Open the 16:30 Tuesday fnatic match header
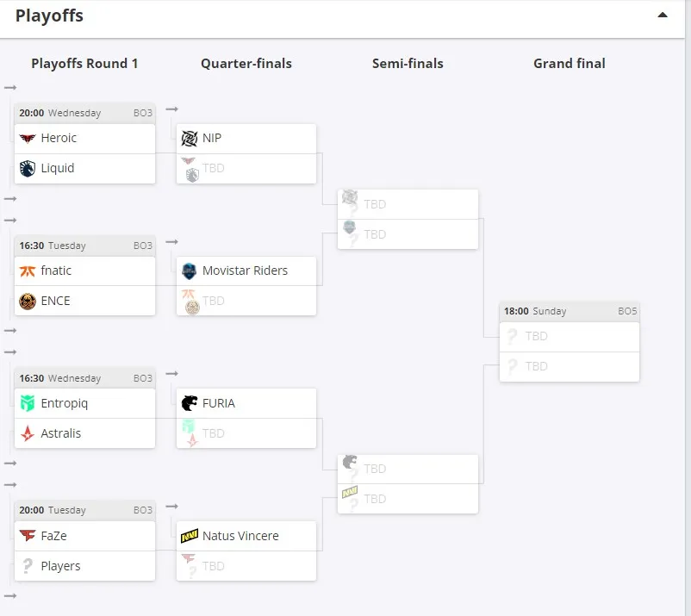 [85, 246]
